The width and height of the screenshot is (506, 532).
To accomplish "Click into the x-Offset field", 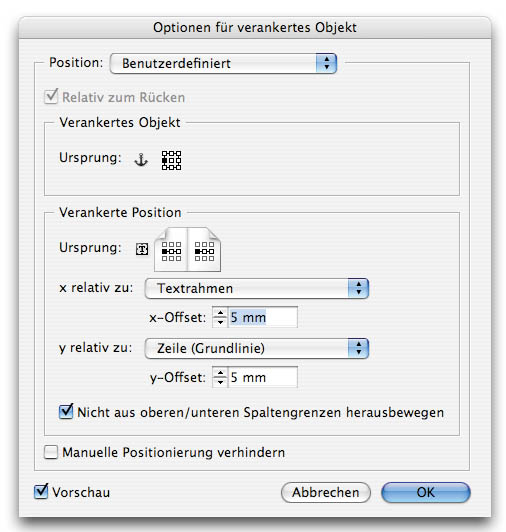I will pyautogui.click(x=263, y=317).
